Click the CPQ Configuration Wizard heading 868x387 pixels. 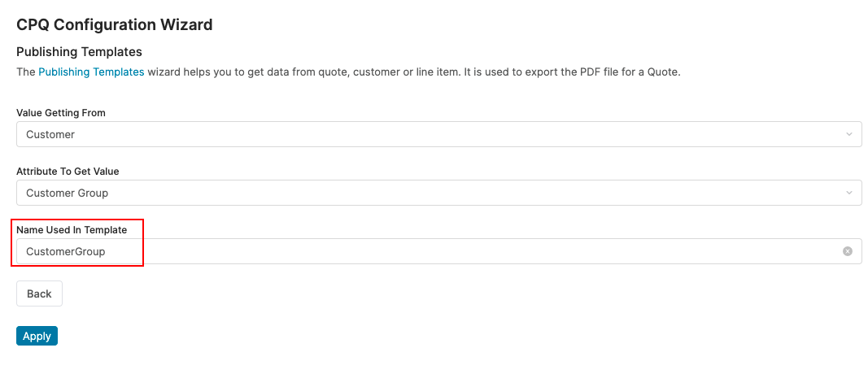click(115, 24)
